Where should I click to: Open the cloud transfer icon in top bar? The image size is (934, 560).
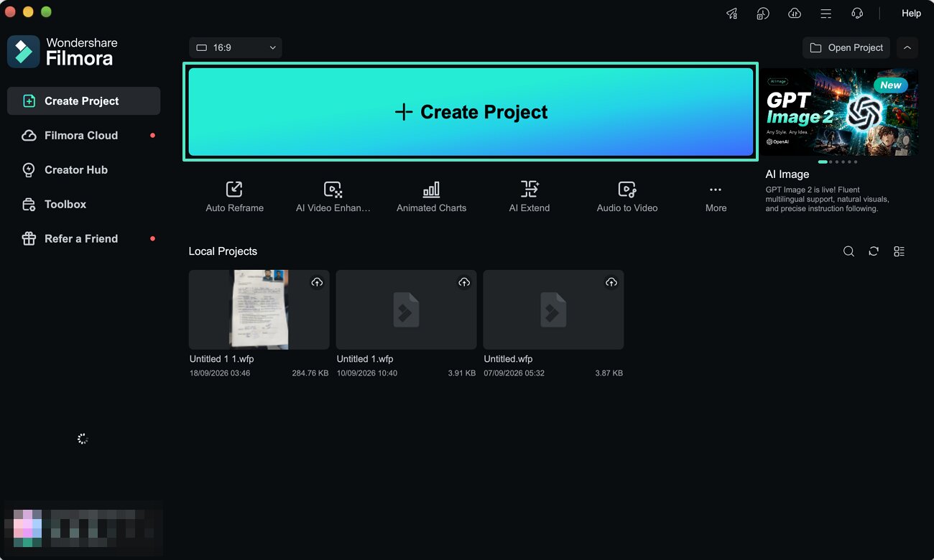pyautogui.click(x=795, y=14)
